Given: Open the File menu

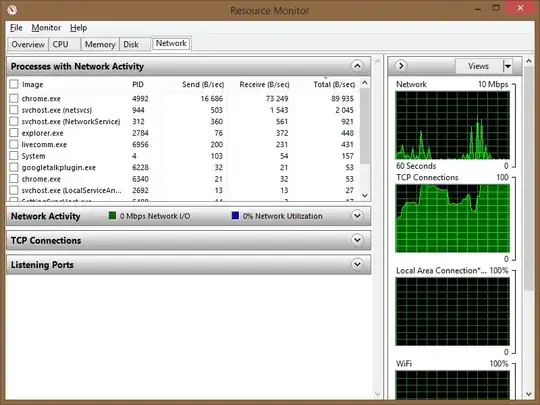Looking at the screenshot, I should [x=16, y=28].
